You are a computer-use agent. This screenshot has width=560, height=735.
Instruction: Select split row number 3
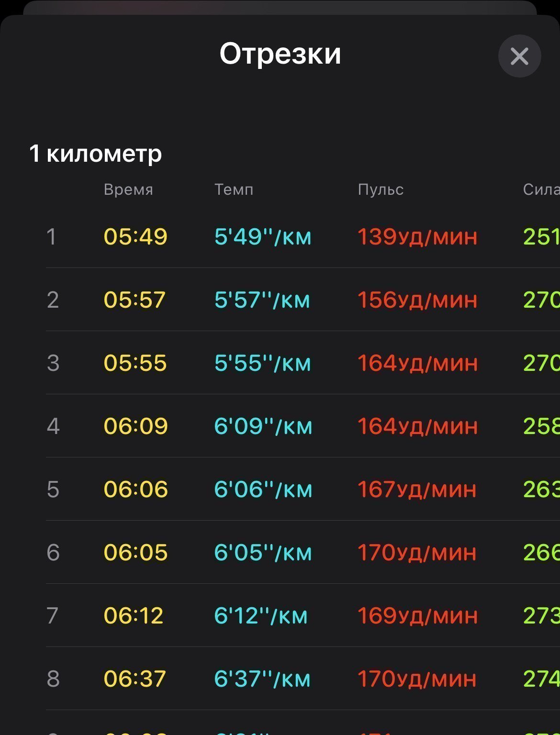point(53,363)
